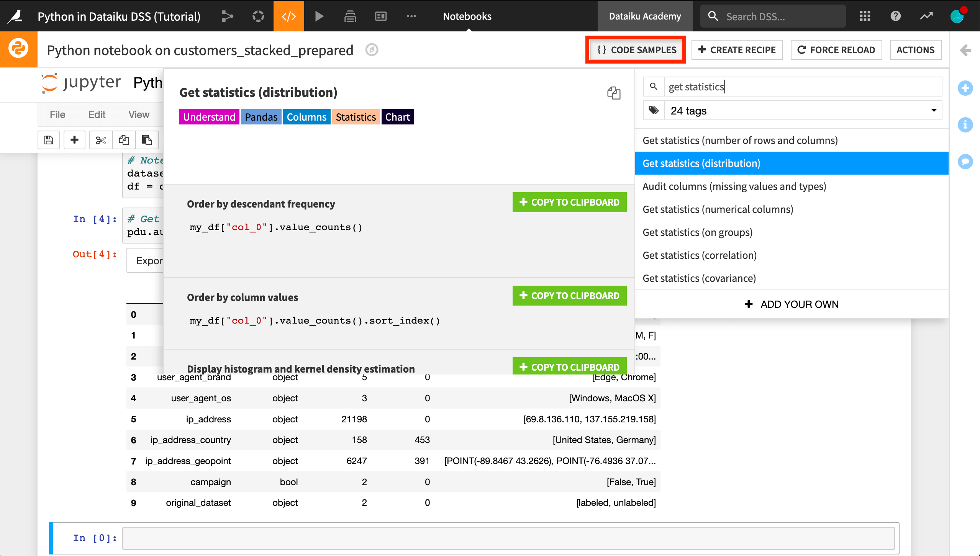Click the CODE SAMPLES button
This screenshot has height=556, width=980.
click(x=636, y=50)
